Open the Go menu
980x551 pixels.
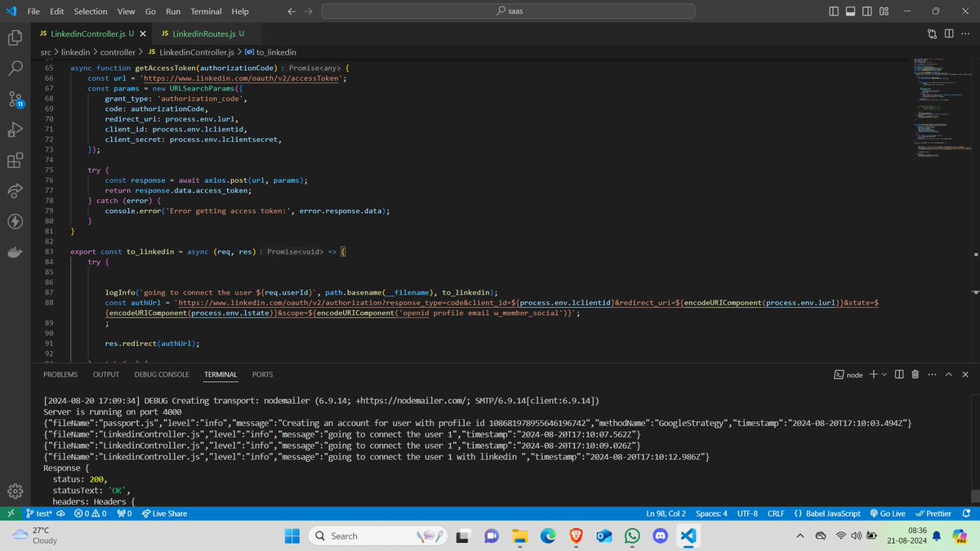click(x=150, y=11)
